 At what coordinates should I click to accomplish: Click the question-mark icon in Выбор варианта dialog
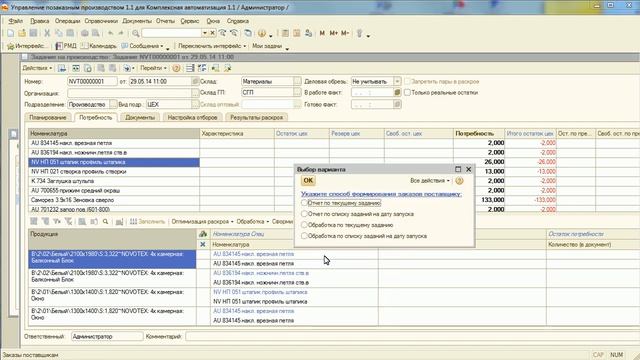point(459,180)
